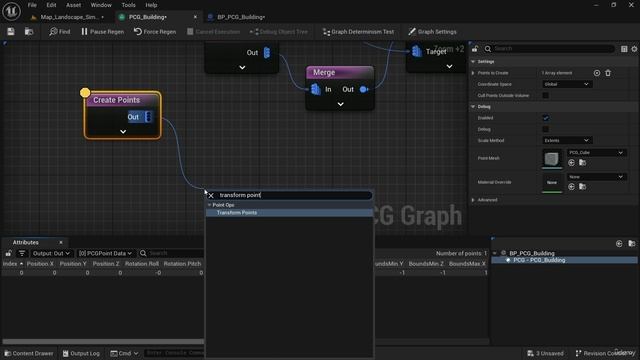Click Graph Determinism Test
This screenshot has height=360, width=640.
358,31
